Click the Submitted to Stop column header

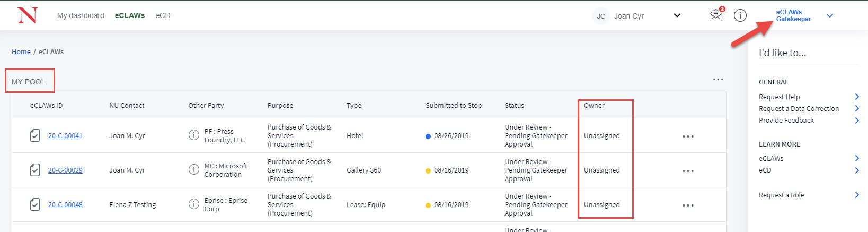coord(454,105)
